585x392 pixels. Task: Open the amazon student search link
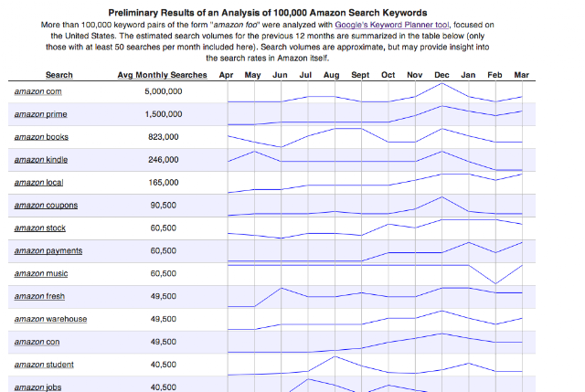[x=44, y=365]
